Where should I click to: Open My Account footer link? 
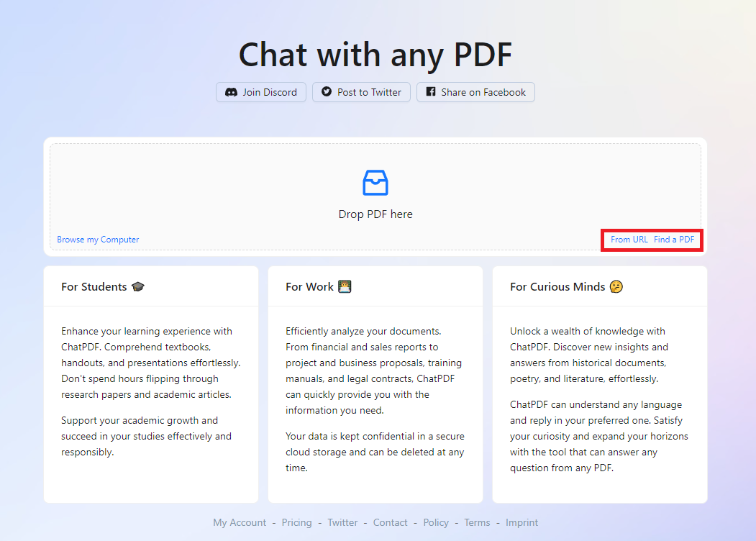(240, 523)
